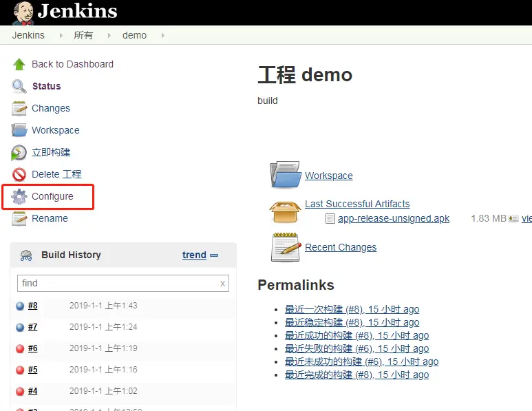The height and width of the screenshot is (411, 532).
Task: Open the dropdown arrow after 所有 breadcrumb
Action: (x=109, y=35)
